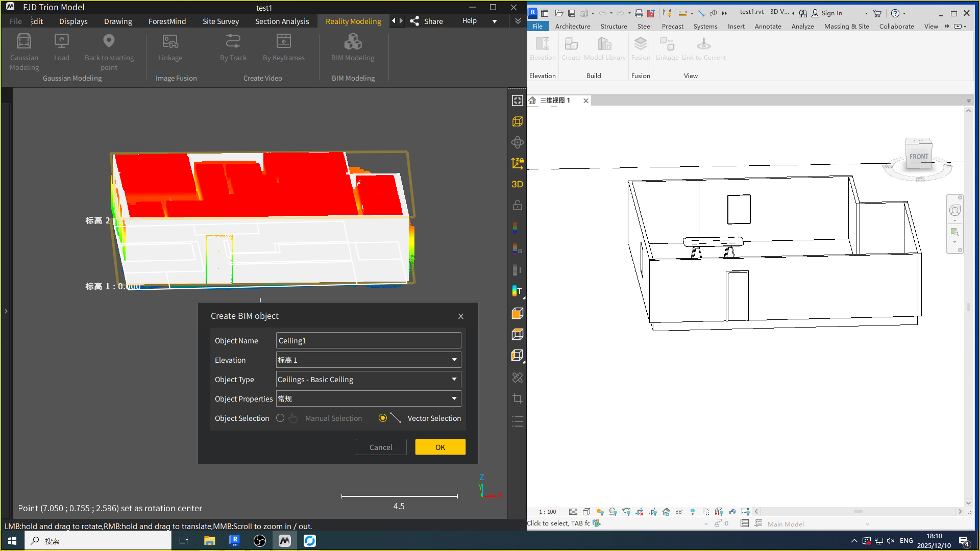
Task: Click the Linkage icon in Image Fusion
Action: 170,42
